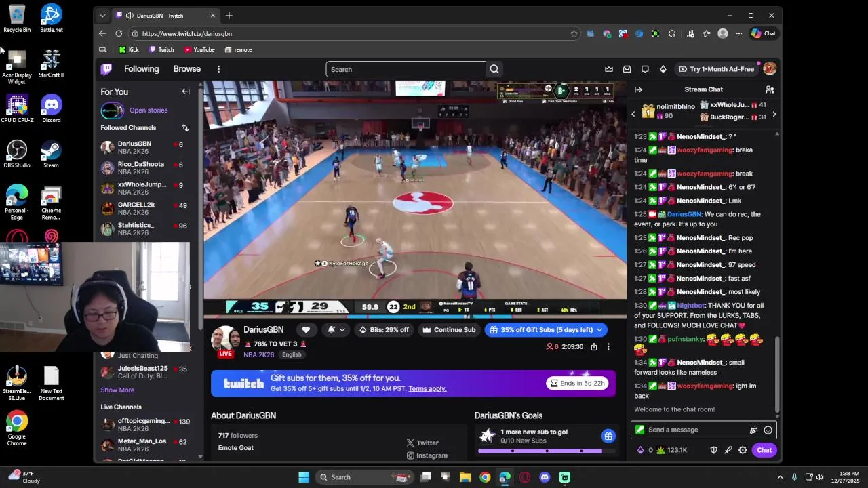Click the Continue Sub button
This screenshot has height=488, width=868.
pyautogui.click(x=448, y=330)
